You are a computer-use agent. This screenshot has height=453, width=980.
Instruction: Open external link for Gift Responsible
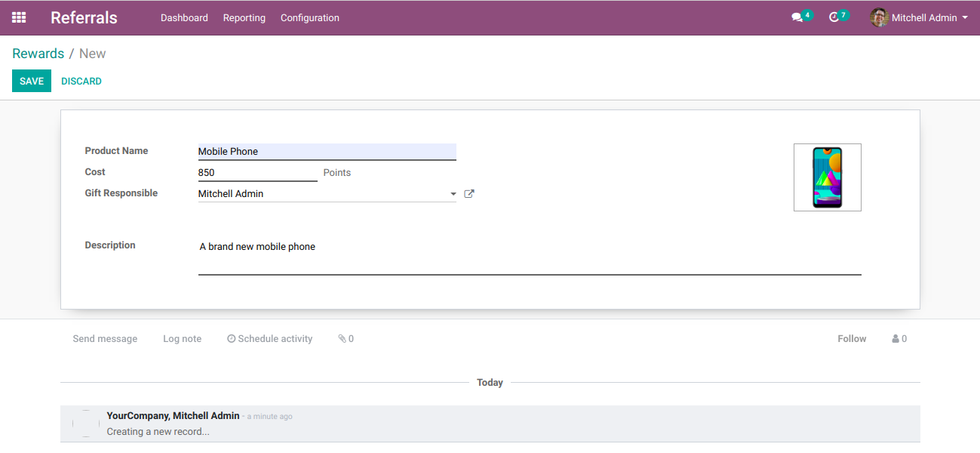(469, 194)
